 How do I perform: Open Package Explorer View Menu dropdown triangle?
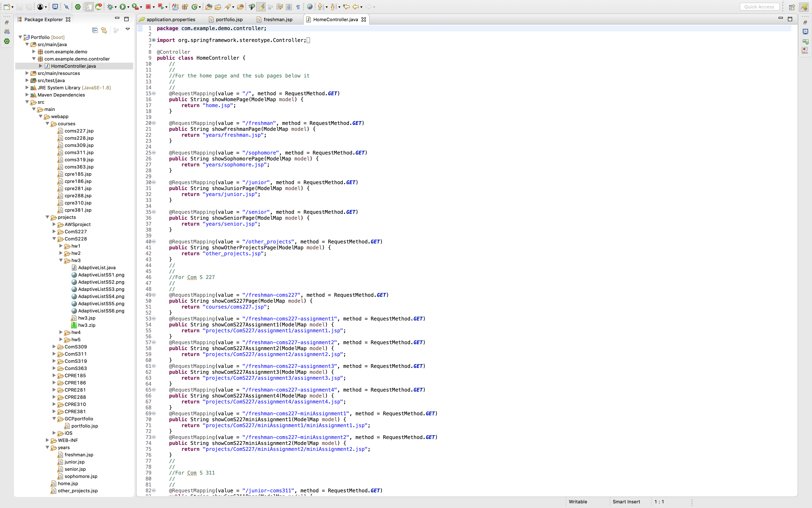click(128, 29)
